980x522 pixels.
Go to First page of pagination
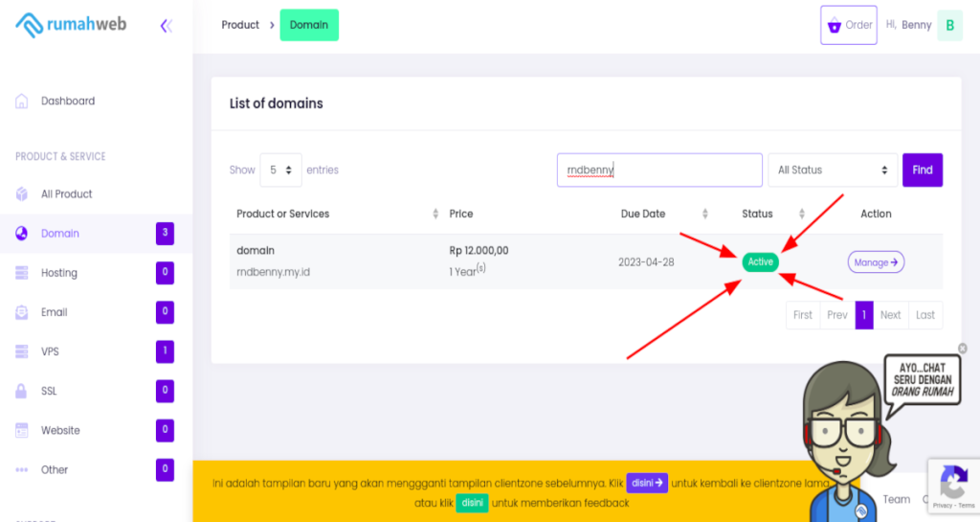(x=803, y=315)
